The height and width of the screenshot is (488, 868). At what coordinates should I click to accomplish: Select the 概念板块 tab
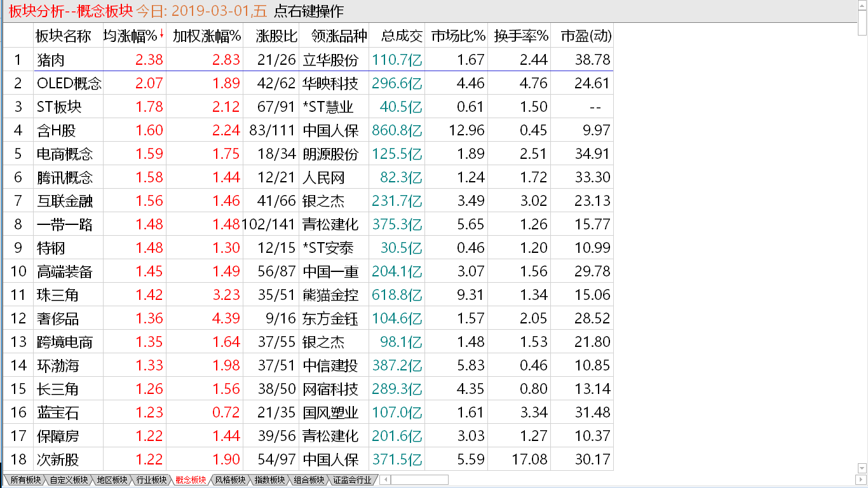coord(190,480)
